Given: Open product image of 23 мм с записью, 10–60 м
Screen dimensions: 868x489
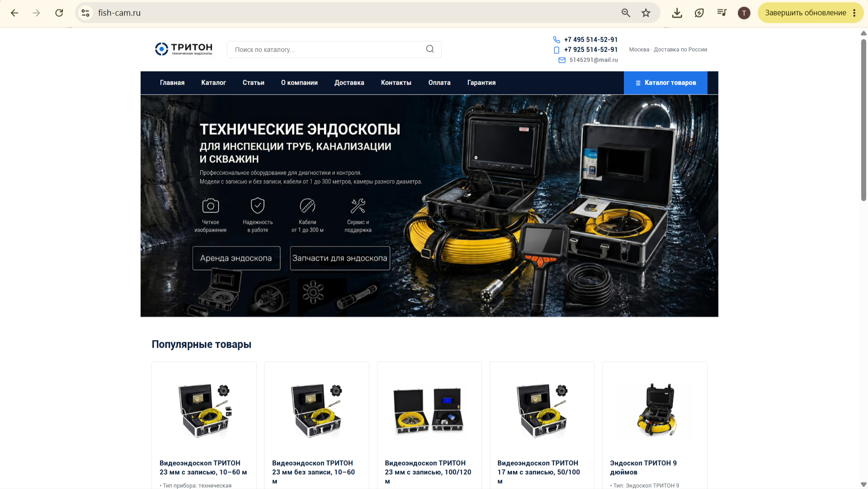Looking at the screenshot, I should 204,410.
